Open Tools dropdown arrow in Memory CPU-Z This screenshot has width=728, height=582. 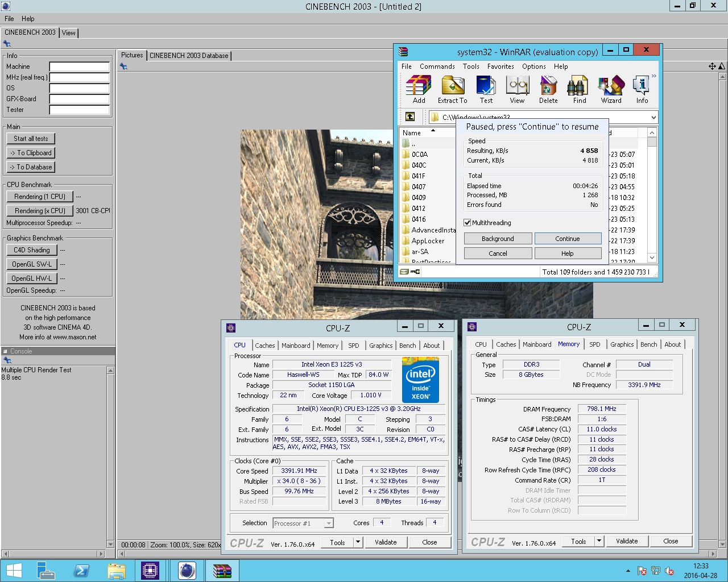click(x=599, y=541)
